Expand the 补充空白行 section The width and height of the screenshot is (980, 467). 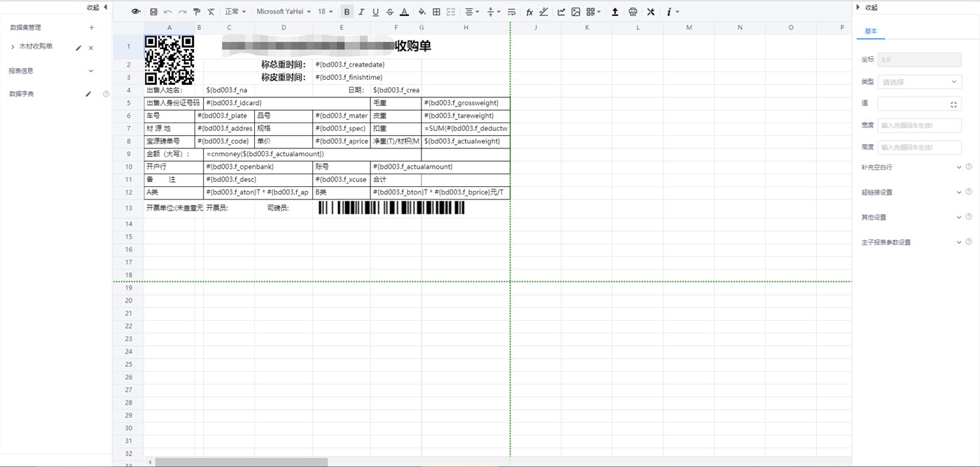[959, 167]
